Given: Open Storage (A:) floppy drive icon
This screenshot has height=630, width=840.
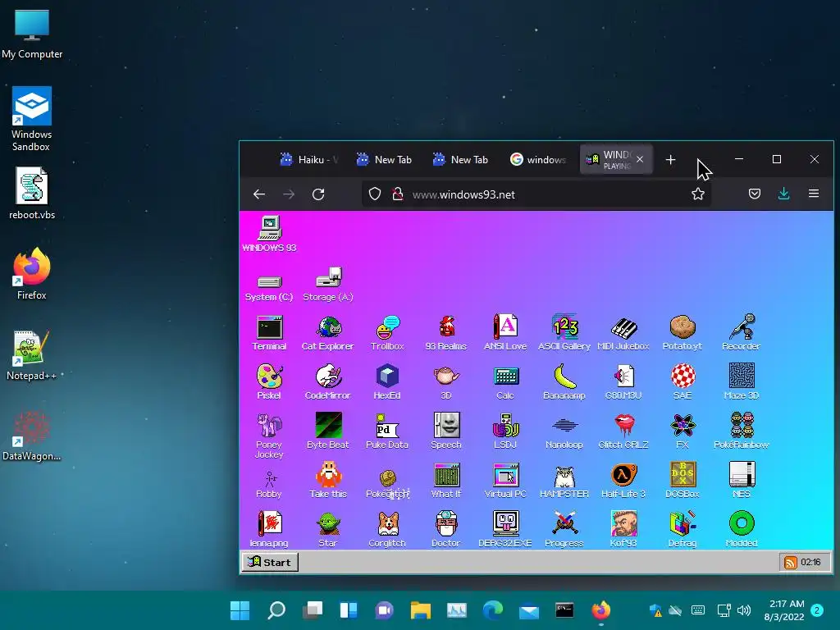Looking at the screenshot, I should pyautogui.click(x=328, y=285).
